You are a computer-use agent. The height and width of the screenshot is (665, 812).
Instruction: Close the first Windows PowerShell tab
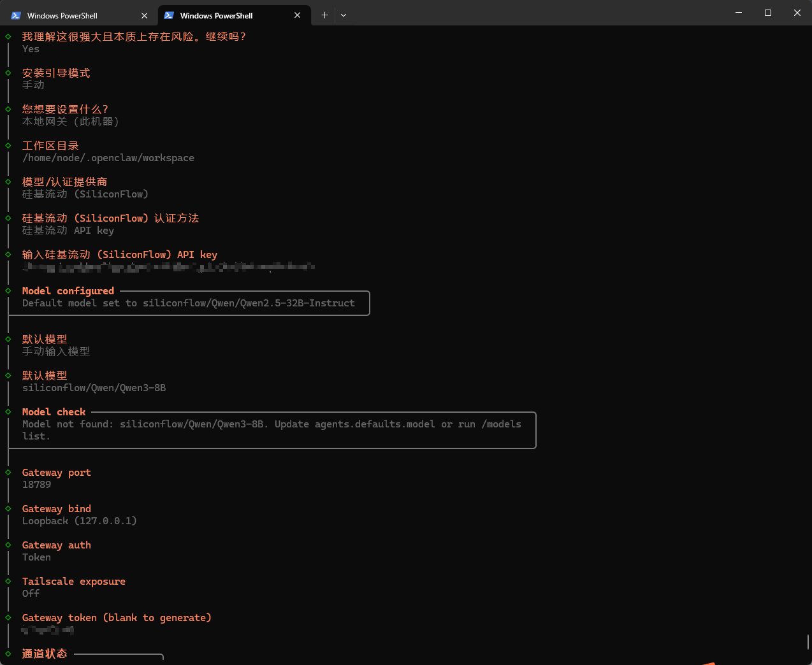pos(145,15)
